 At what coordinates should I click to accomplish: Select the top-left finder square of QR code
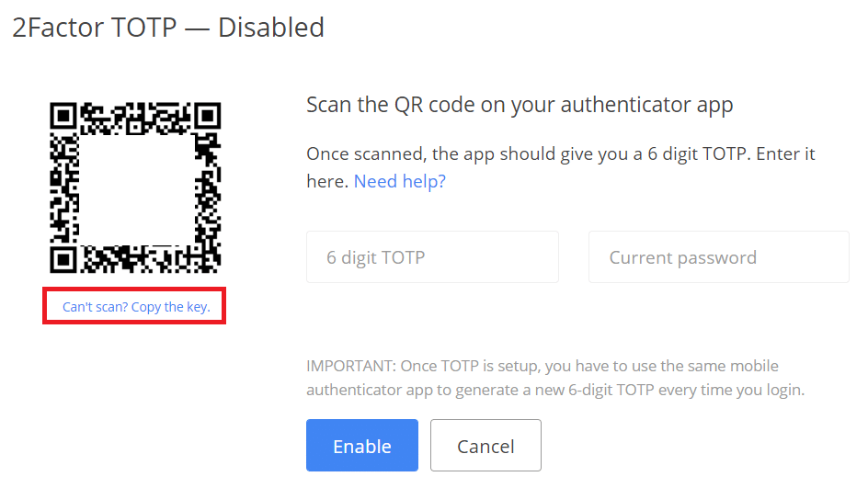click(x=63, y=116)
